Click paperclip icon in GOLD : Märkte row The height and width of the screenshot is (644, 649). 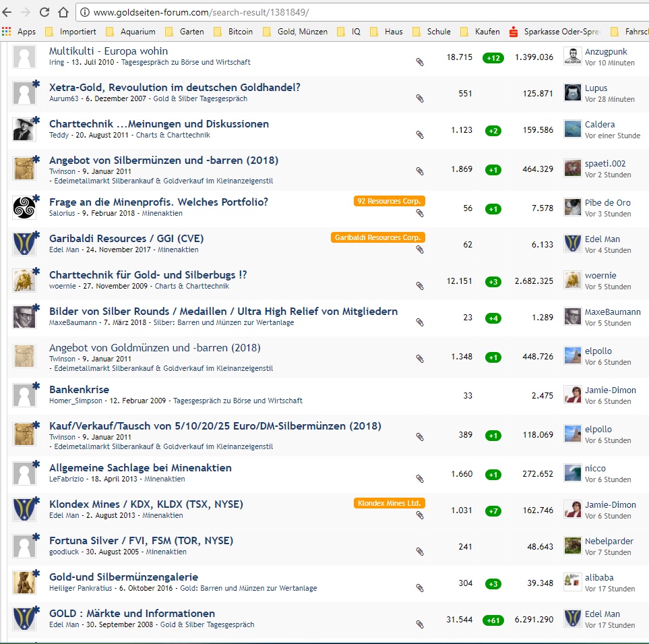(420, 624)
